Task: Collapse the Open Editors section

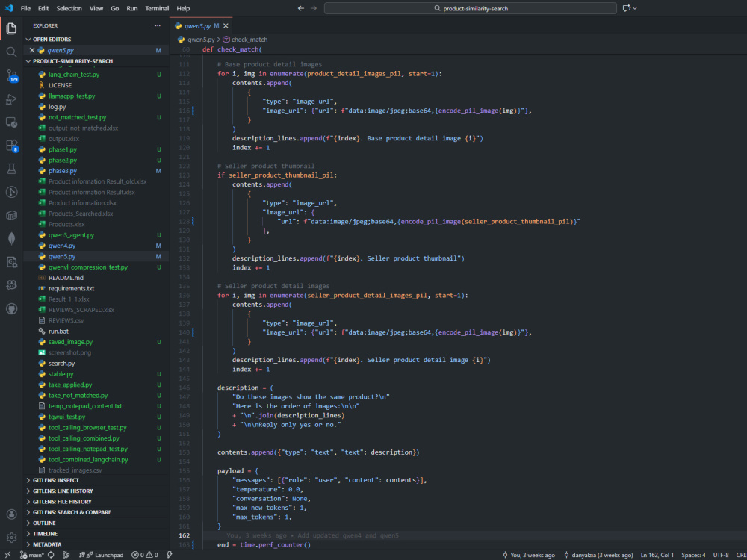Action: 96,39
